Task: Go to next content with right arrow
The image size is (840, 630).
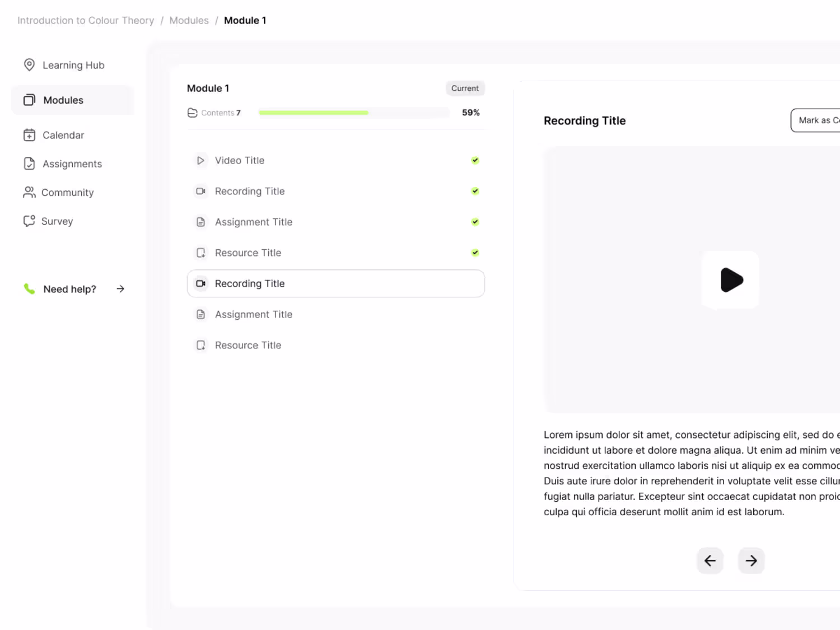Action: (x=751, y=561)
